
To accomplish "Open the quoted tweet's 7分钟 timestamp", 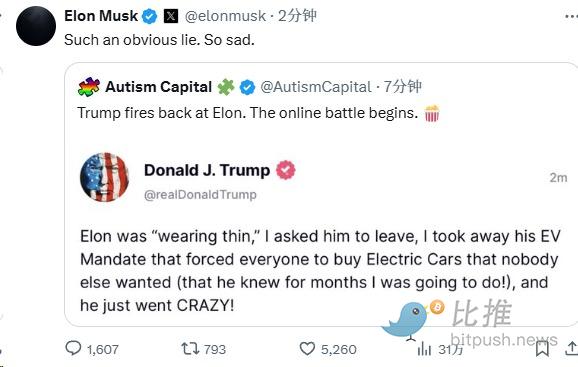I will pyautogui.click(x=403, y=87).
